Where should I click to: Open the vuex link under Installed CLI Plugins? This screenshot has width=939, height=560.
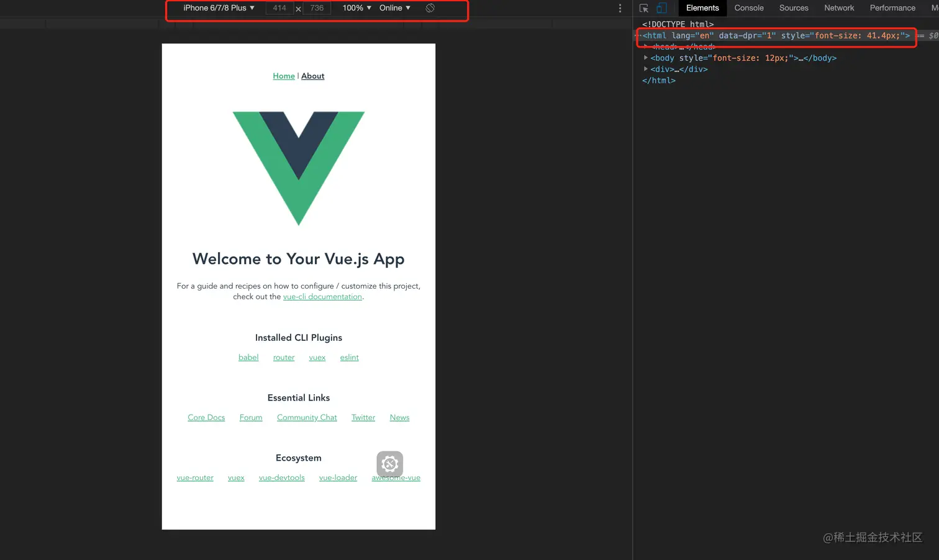coord(317,358)
